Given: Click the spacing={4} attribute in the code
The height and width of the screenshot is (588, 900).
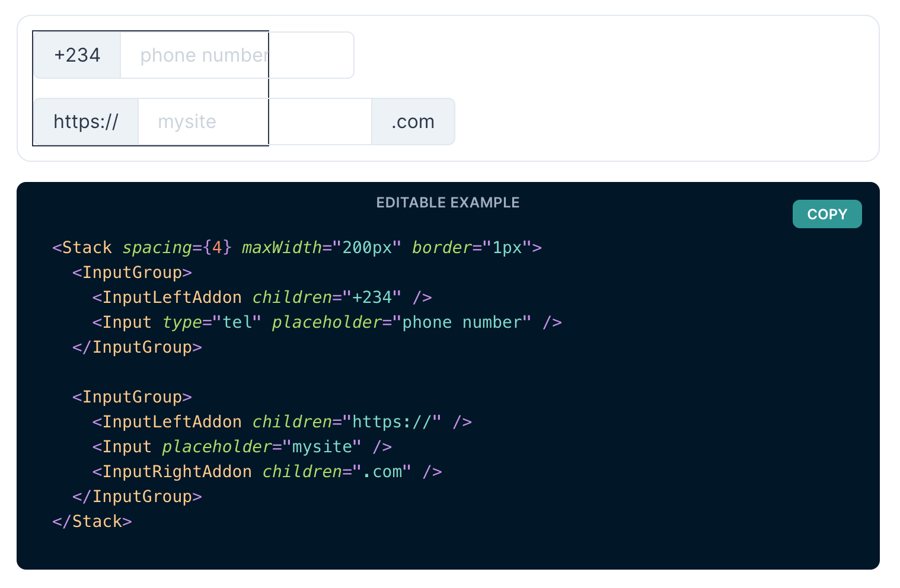Looking at the screenshot, I should [x=177, y=247].
